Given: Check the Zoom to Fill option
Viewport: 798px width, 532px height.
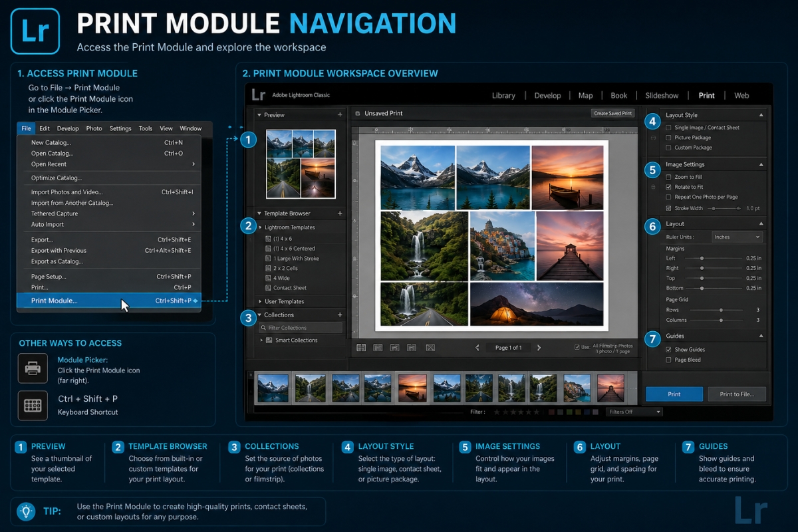Looking at the screenshot, I should point(668,177).
